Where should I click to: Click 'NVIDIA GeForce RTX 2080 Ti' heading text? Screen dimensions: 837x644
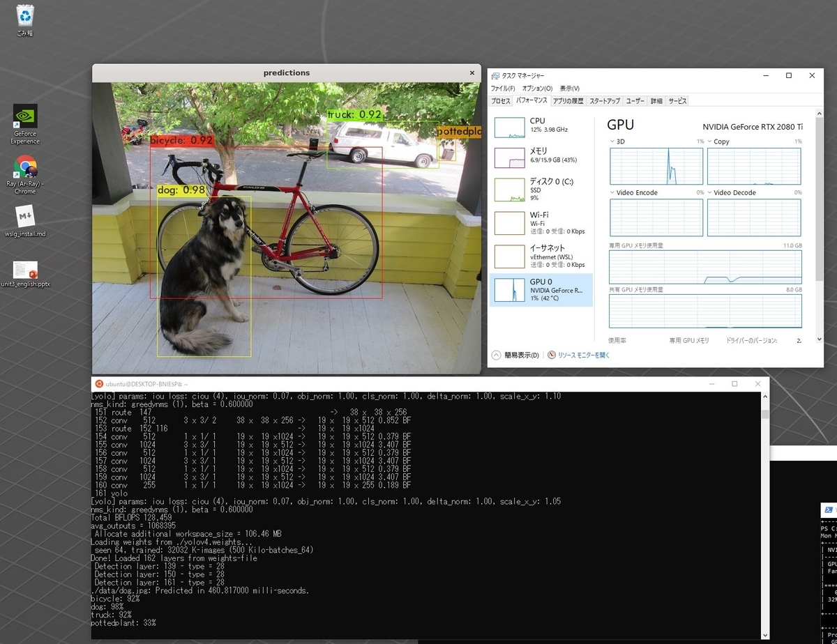[753, 127]
